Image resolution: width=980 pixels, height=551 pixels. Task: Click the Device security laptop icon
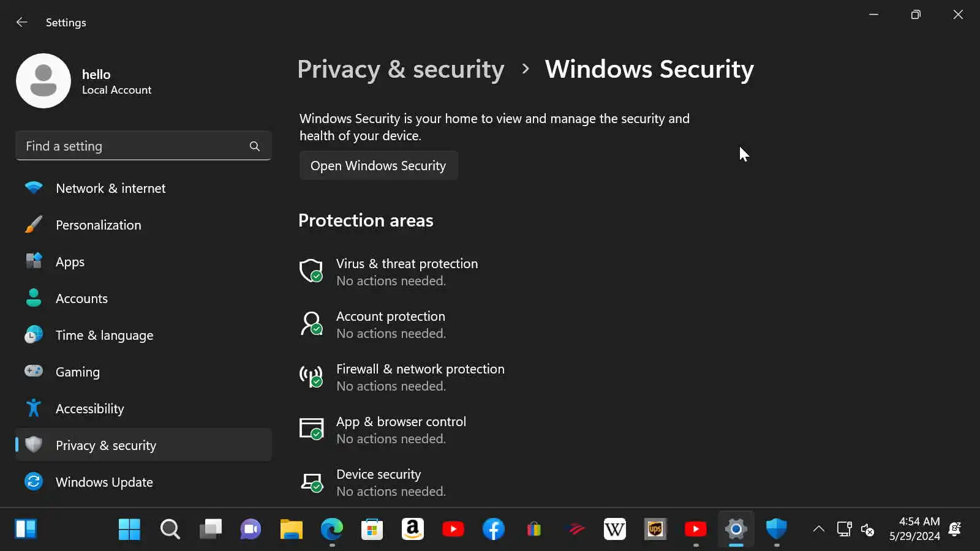[311, 482]
